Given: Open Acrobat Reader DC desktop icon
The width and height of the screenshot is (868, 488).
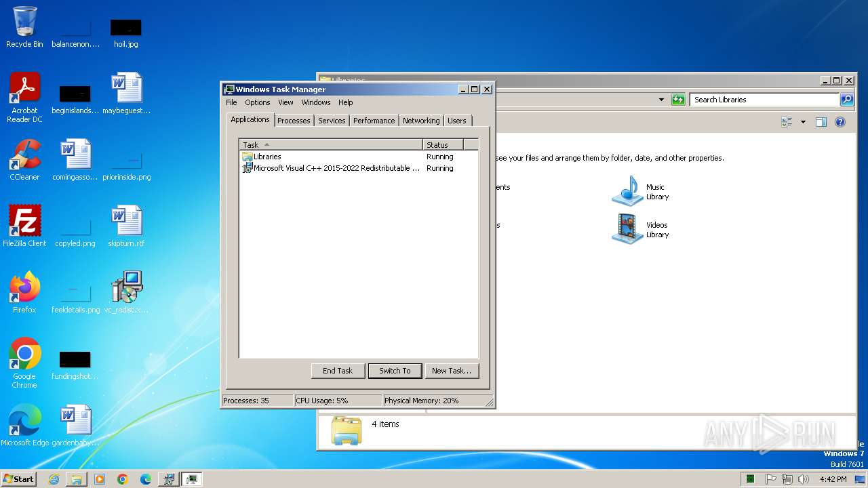Looking at the screenshot, I should pyautogui.click(x=24, y=98).
